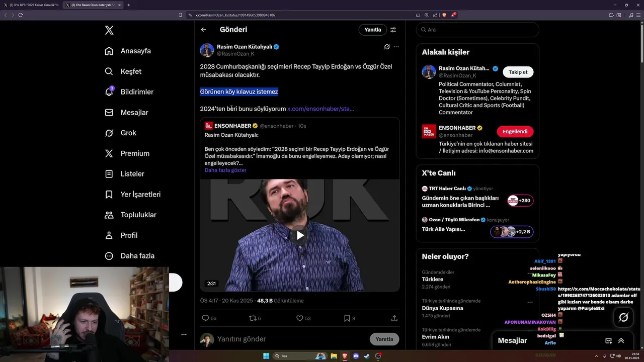Expand the Daha fazla menu
This screenshot has height=362, width=644.
[129, 256]
